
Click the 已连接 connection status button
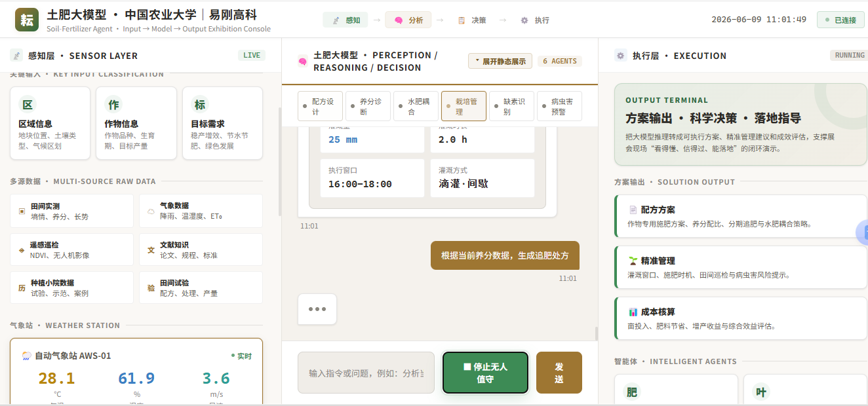pyautogui.click(x=840, y=20)
